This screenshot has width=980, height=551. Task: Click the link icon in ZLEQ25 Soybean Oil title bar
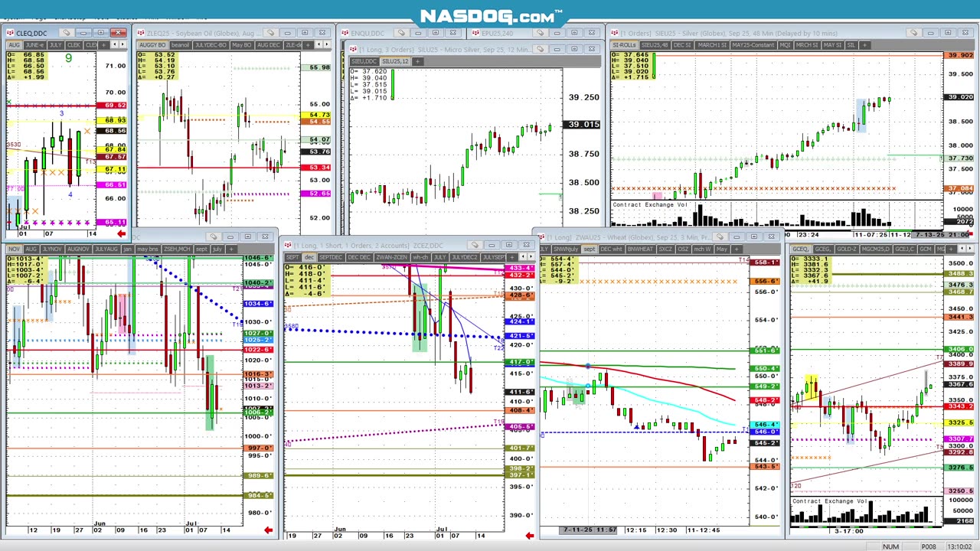pyautogui.click(x=270, y=33)
